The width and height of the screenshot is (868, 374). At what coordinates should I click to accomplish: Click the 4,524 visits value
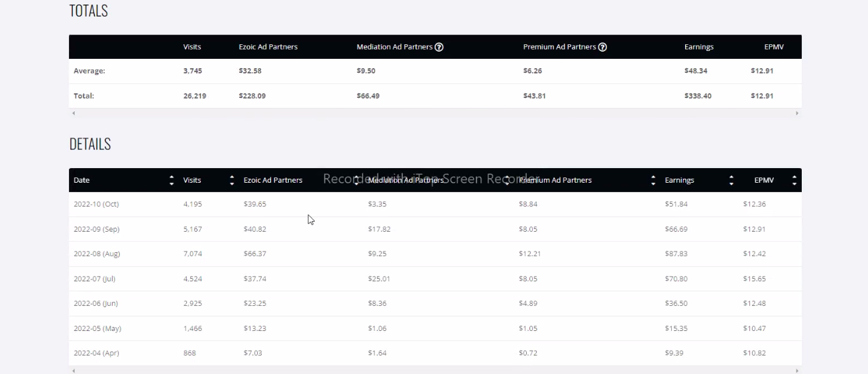(x=193, y=279)
